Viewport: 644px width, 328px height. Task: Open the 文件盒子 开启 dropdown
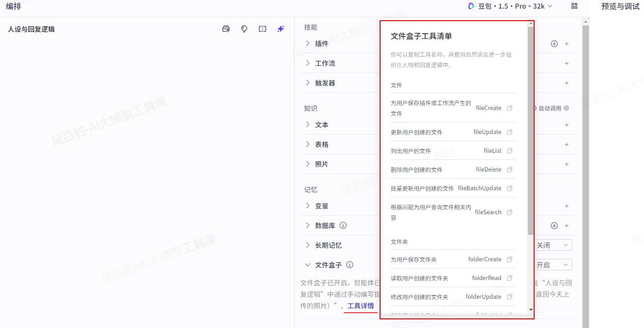point(553,265)
